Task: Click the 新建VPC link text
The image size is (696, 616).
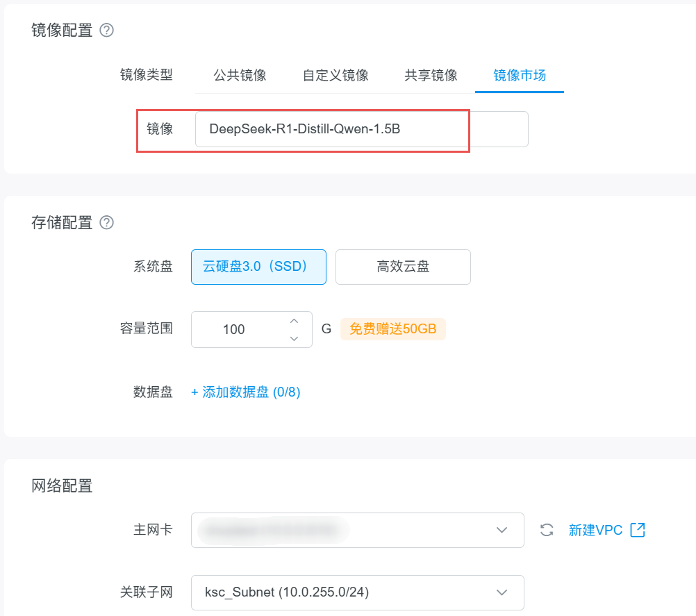Action: coord(595,530)
